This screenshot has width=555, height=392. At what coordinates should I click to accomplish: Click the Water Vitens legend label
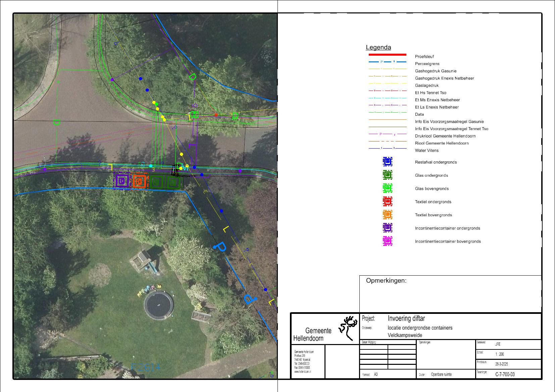426,151
